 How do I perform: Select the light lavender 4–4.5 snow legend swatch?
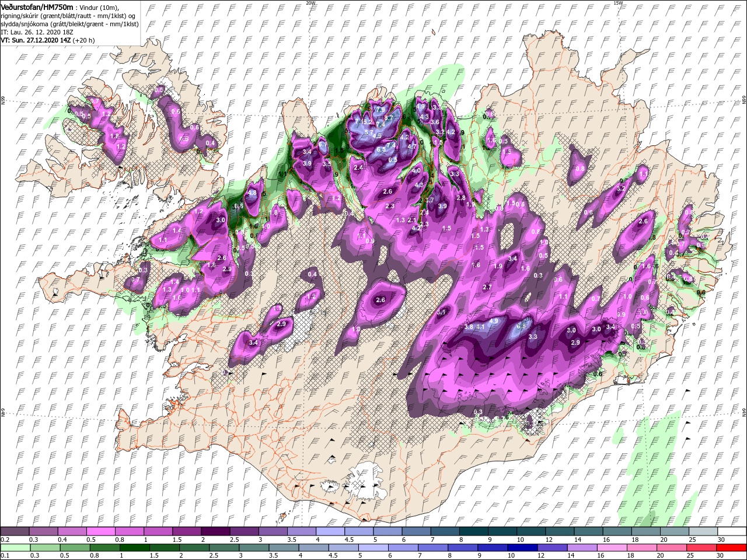click(330, 531)
